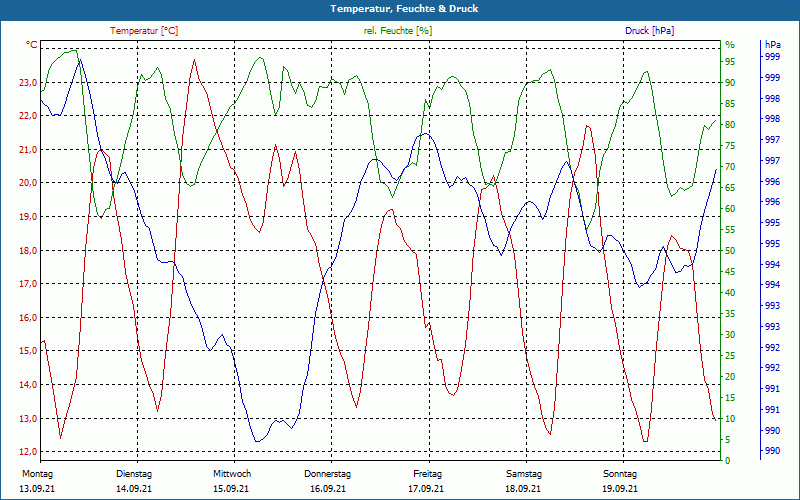Click the 'Donnerstag' day label
This screenshot has height=500, width=800.
(x=328, y=474)
